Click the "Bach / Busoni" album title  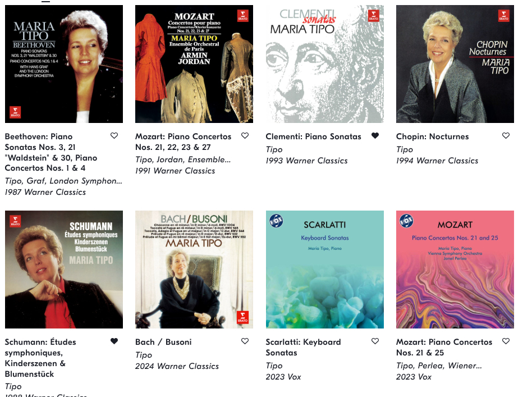point(163,342)
